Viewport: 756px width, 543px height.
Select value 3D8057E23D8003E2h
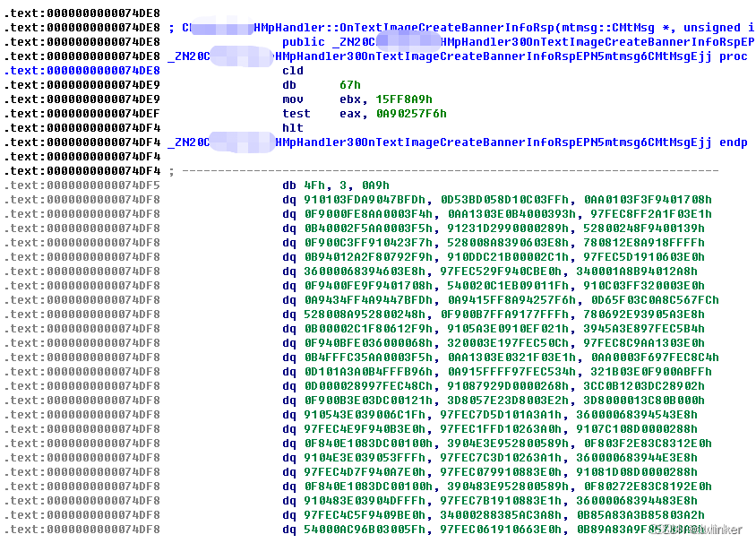508,401
